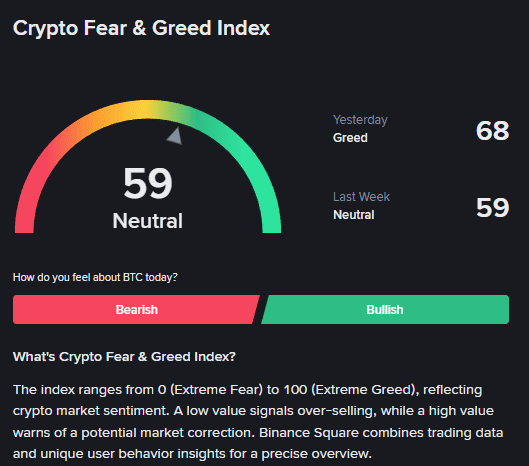Vote Bearish on BTC today

pos(136,309)
